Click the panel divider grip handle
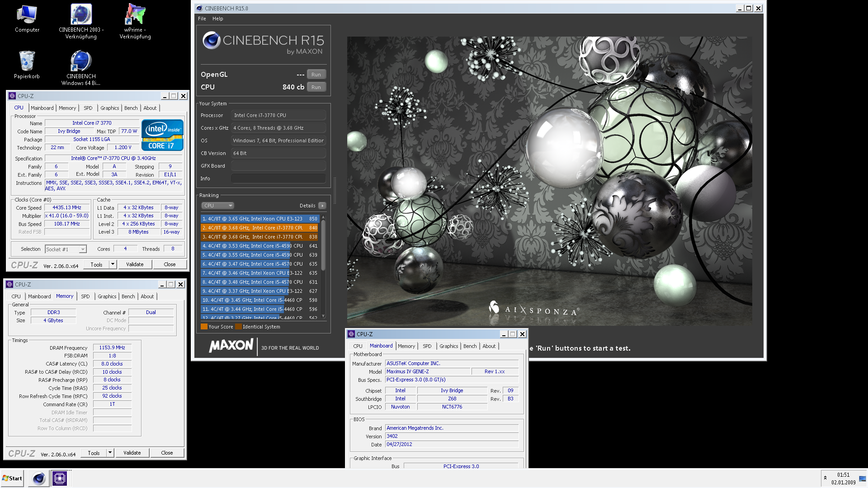Viewport: 868px width, 488px height. click(x=335, y=191)
